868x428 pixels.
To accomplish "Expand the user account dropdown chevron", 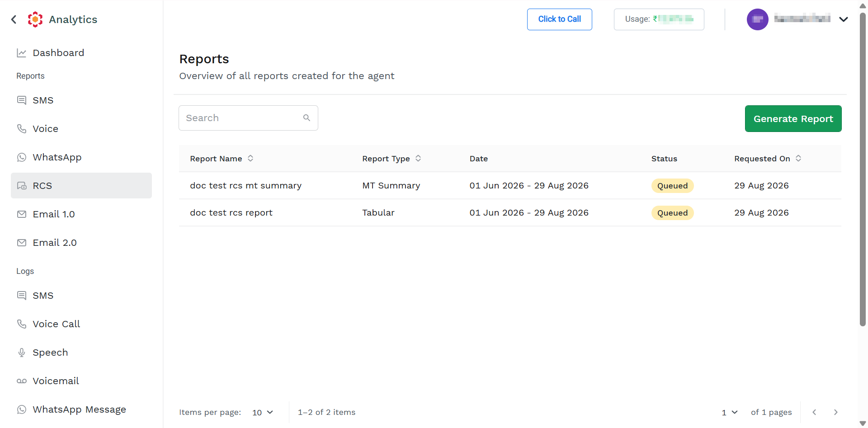I will (844, 19).
